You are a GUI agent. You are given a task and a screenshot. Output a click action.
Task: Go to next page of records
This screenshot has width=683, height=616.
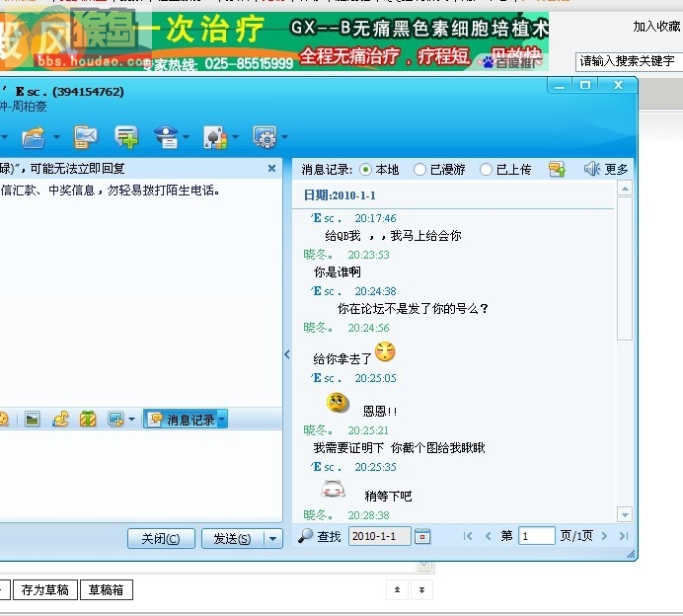pyautogui.click(x=604, y=536)
